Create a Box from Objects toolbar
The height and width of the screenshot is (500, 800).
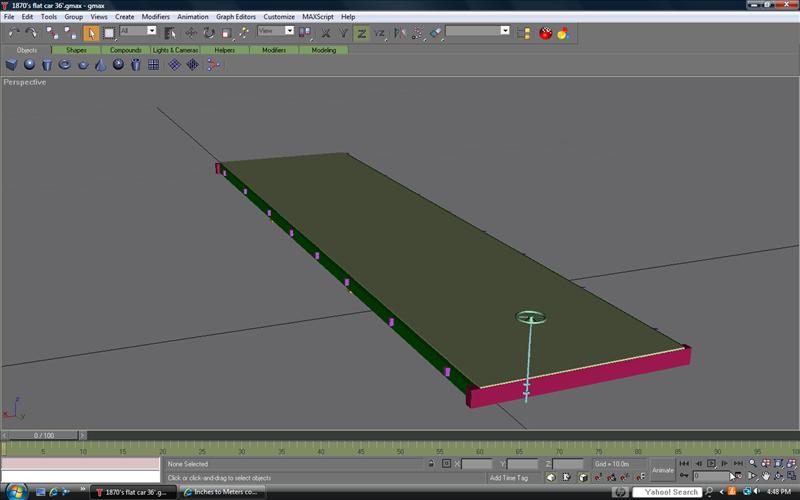click(x=12, y=65)
